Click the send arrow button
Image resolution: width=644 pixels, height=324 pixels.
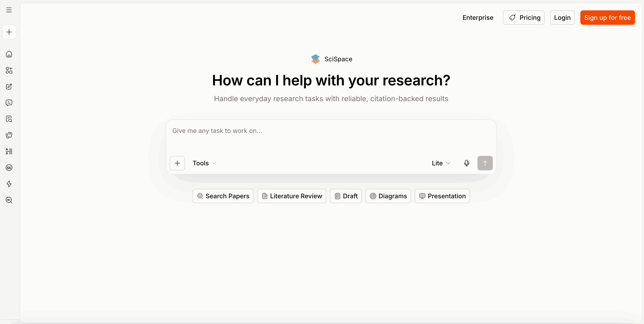click(485, 163)
